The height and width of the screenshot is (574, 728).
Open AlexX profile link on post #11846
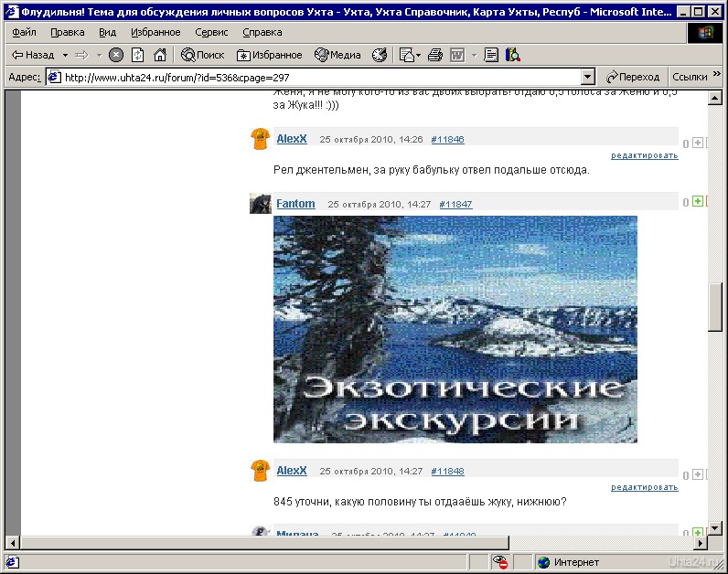292,139
